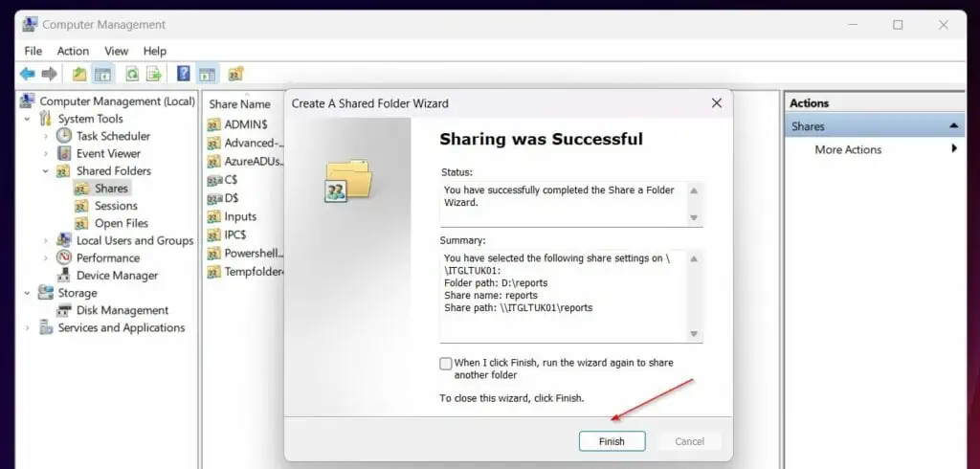
Task: Expand the Local Users and Groups node
Action: click(x=45, y=241)
